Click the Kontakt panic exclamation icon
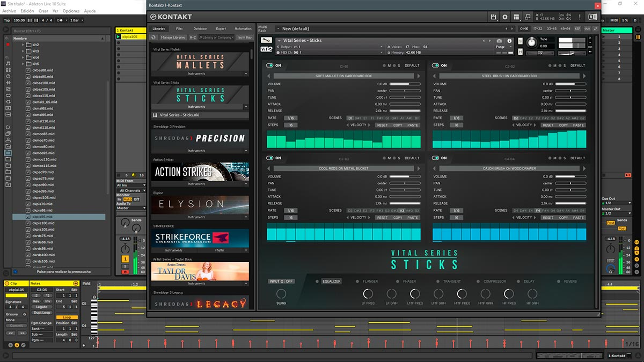 (x=580, y=17)
